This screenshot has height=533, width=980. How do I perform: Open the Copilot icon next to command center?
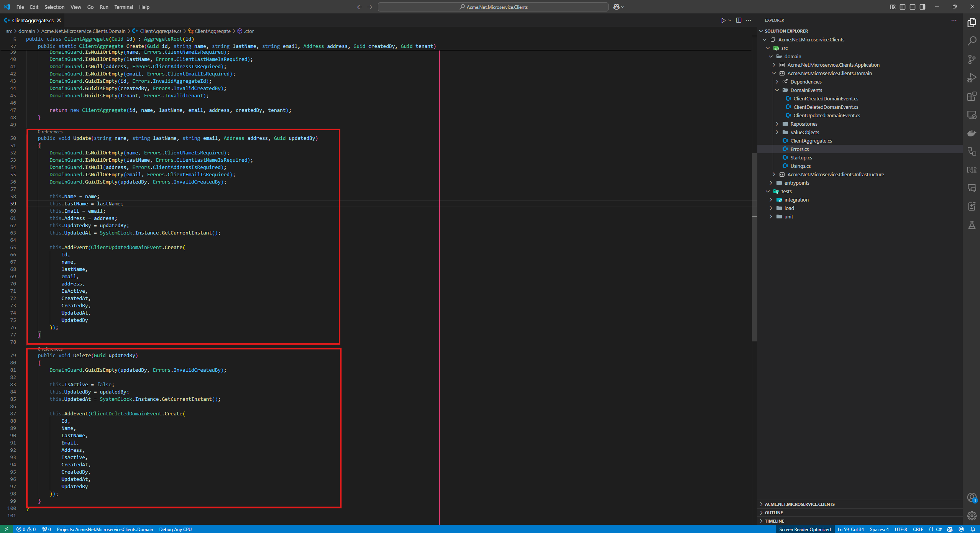pos(616,7)
